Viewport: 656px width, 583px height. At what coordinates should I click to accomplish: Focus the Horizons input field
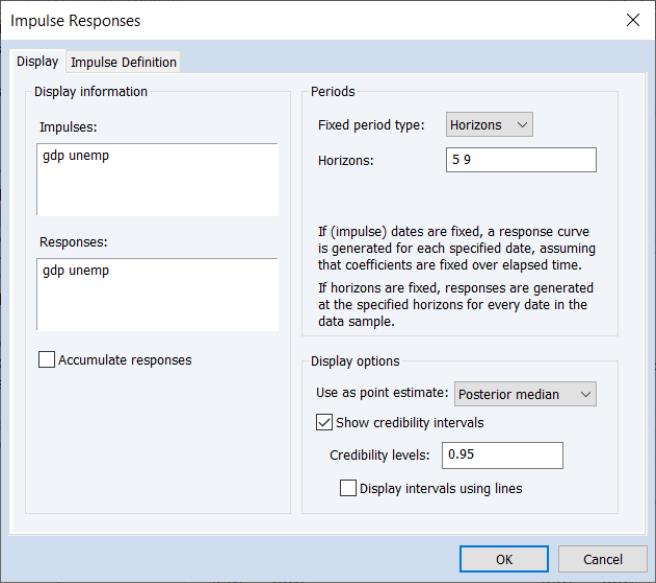(520, 160)
